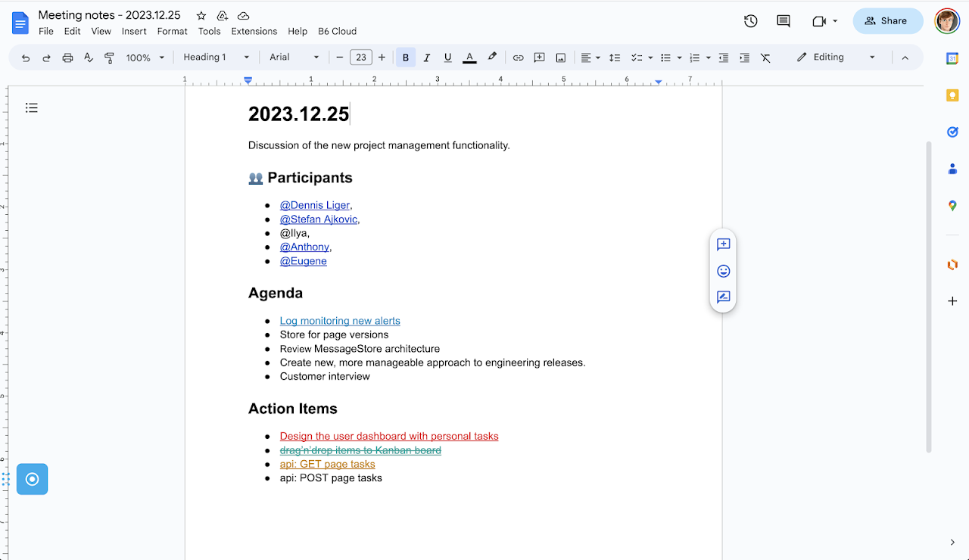Open line and paragraph spacing options
Image resolution: width=969 pixels, height=560 pixels.
coord(615,58)
